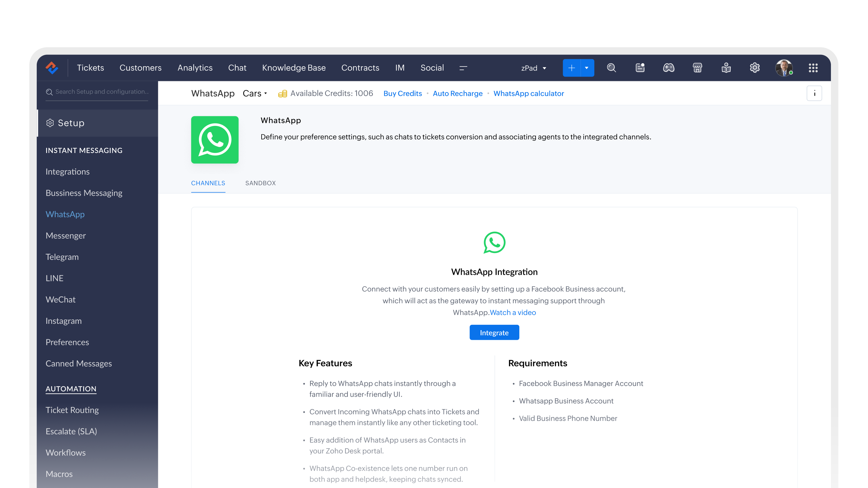Click the Whatsapp Business Account requirement
868x488 pixels.
click(566, 401)
